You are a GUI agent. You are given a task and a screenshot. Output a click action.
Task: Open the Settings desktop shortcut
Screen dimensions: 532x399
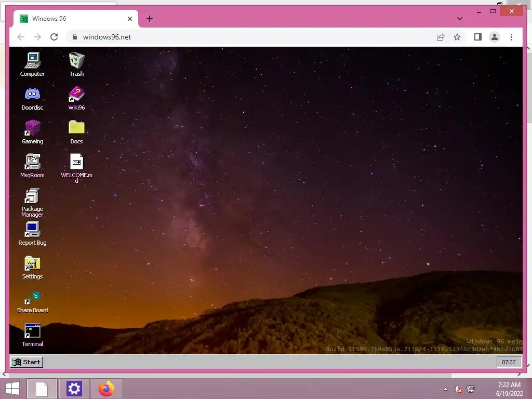[x=32, y=268]
